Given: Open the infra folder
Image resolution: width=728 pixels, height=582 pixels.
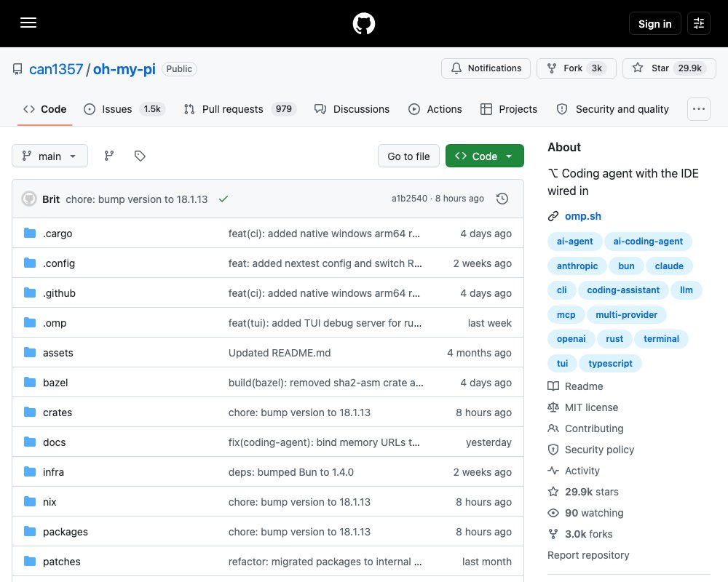Looking at the screenshot, I should [x=53, y=472].
